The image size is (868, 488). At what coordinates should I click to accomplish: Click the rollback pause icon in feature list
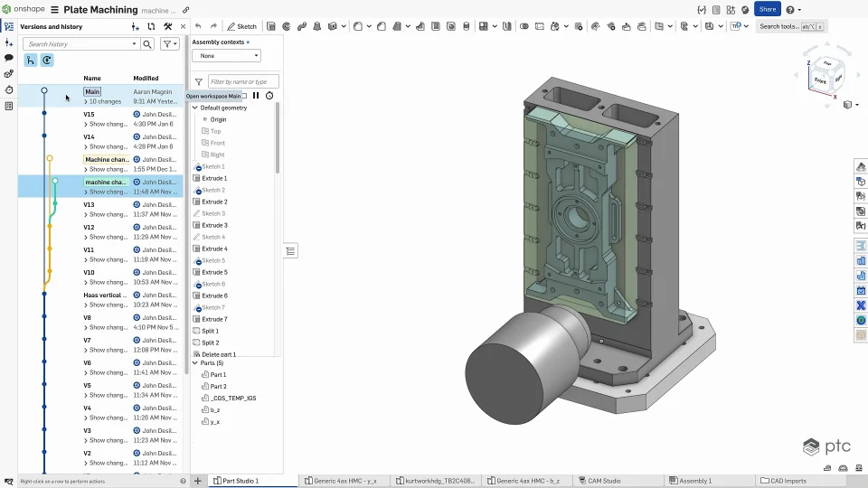tap(256, 96)
